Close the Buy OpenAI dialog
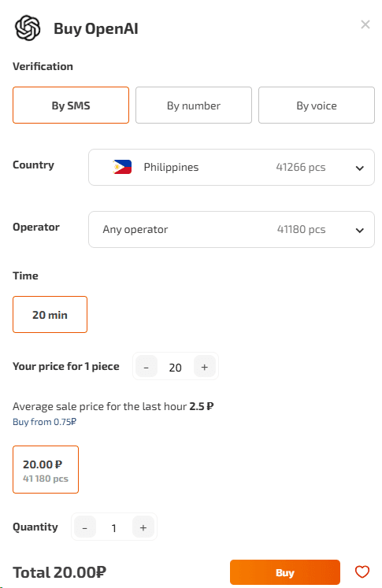This screenshot has width=382, height=588. (365, 24)
